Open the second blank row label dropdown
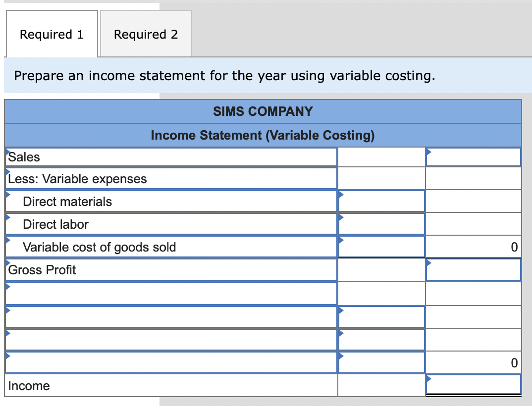 pos(171,317)
